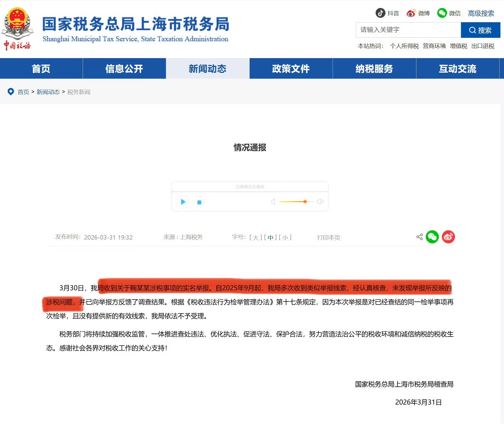This screenshot has height=424, width=504.
Task: Open the 高级搜索 advanced search link
Action: click(481, 13)
